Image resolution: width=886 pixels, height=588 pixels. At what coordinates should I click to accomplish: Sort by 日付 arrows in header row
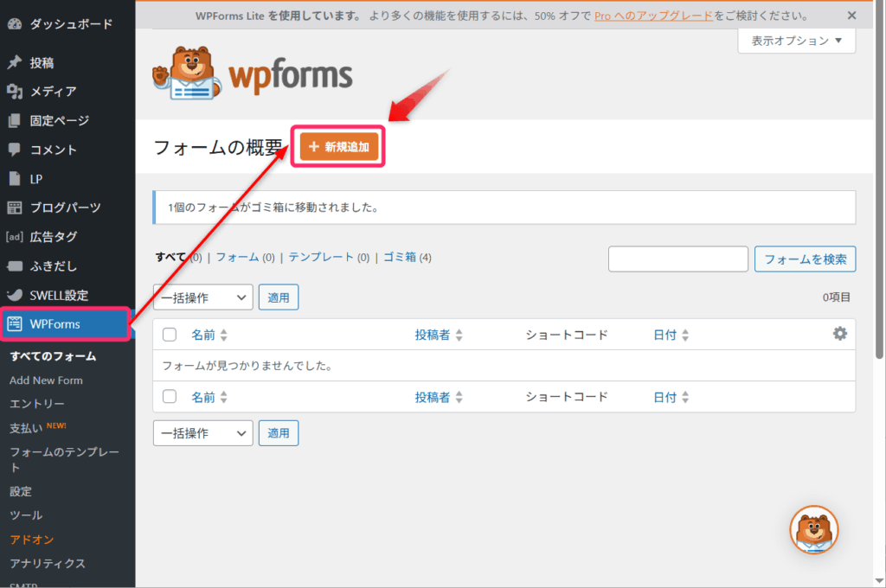pyautogui.click(x=685, y=335)
